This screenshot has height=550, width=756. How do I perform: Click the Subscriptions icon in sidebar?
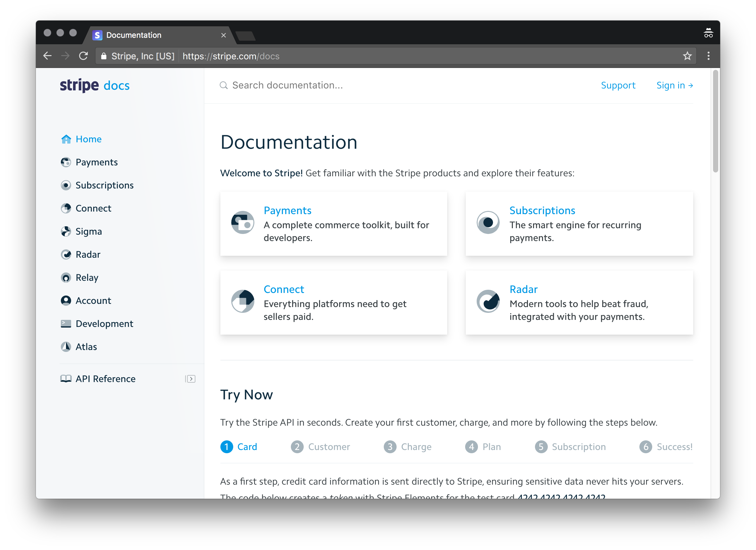point(66,185)
